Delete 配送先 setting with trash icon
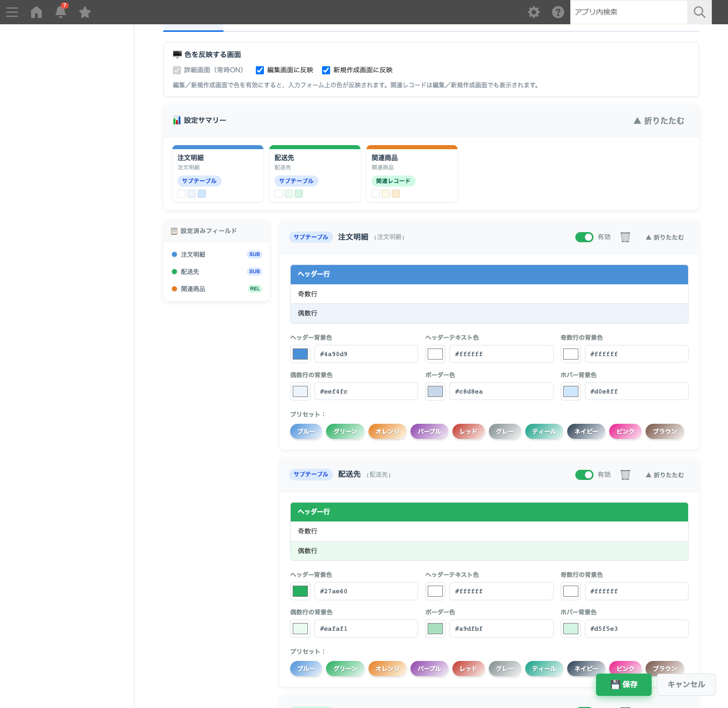This screenshot has width=728, height=708. (x=625, y=475)
